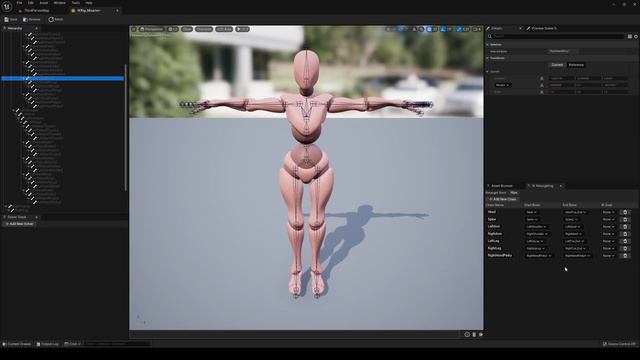The width and height of the screenshot is (640, 360).
Task: Switch to the Preview Scene Settings tab
Action: click(x=543, y=28)
